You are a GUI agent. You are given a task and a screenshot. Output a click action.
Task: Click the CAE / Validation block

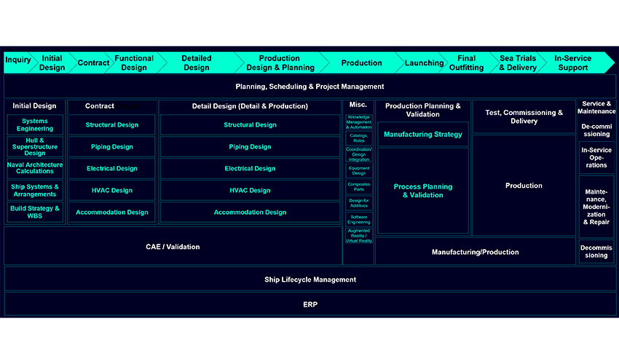pos(173,247)
